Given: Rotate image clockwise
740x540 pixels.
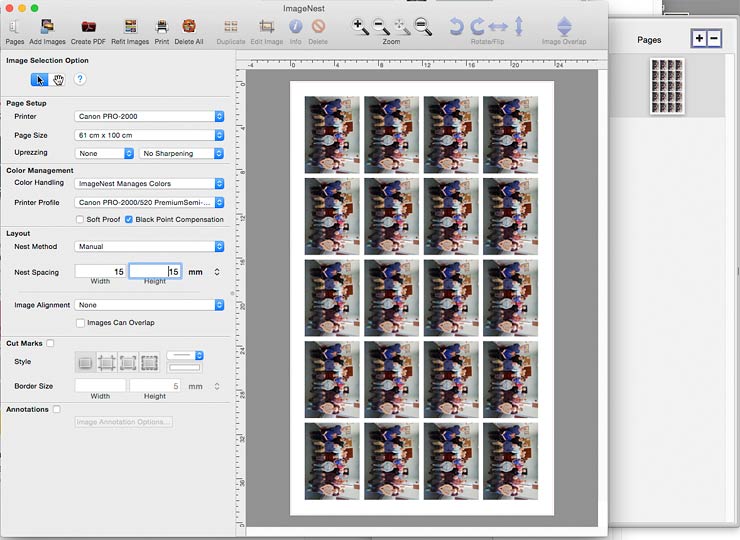Looking at the screenshot, I should point(477,26).
